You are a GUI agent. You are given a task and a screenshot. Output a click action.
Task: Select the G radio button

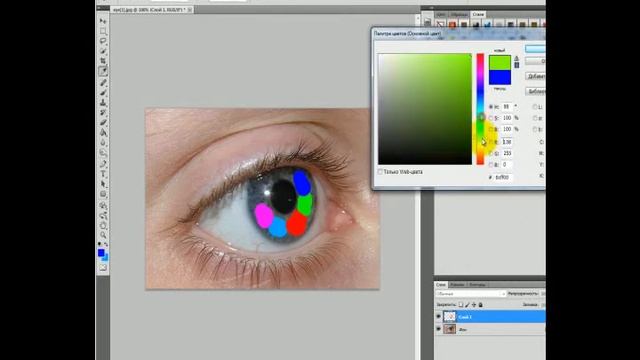tap(491, 153)
